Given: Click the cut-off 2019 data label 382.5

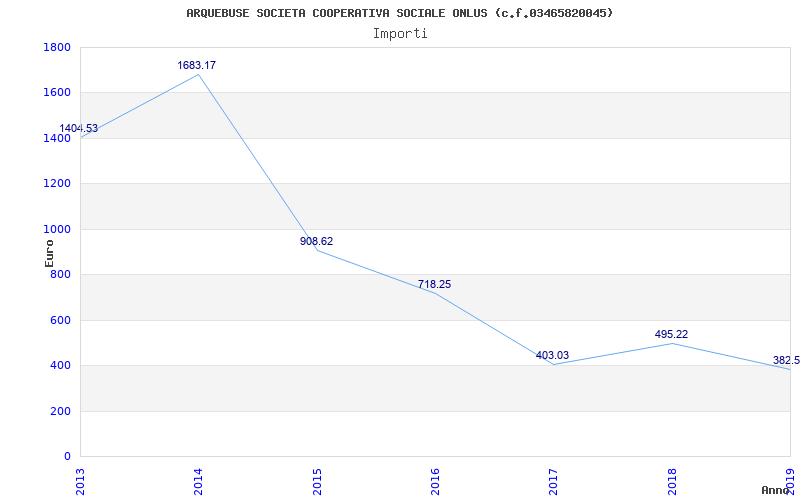Looking at the screenshot, I should click(786, 361).
